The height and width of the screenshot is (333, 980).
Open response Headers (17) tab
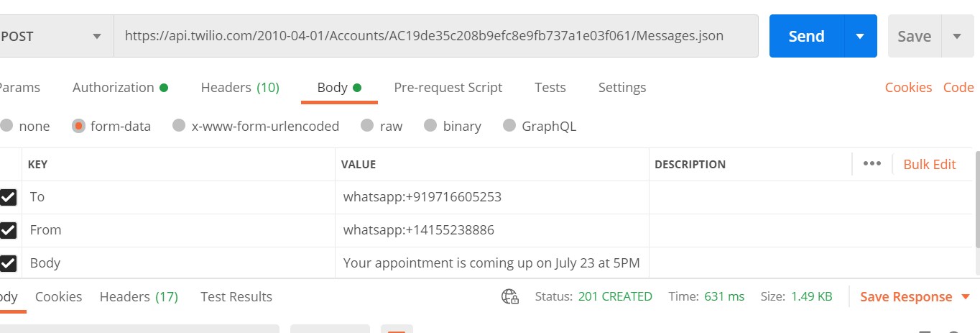139,296
